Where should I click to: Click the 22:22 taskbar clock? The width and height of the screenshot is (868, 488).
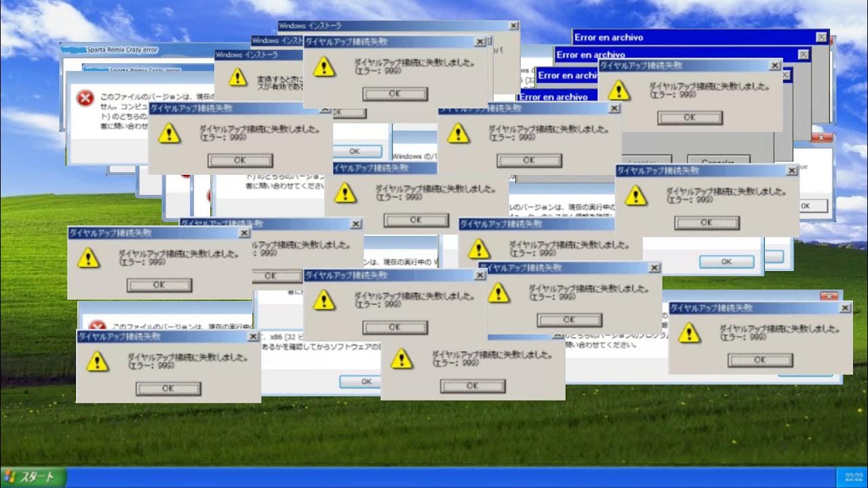click(x=854, y=477)
